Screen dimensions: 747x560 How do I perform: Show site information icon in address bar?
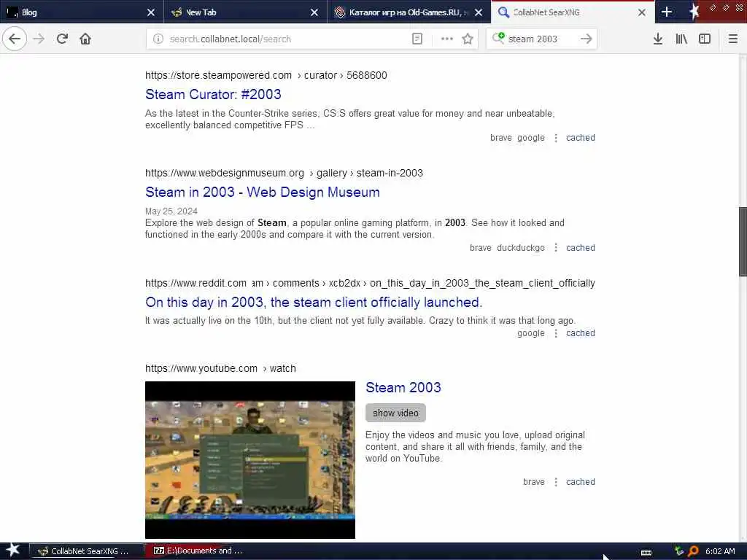coord(158,39)
